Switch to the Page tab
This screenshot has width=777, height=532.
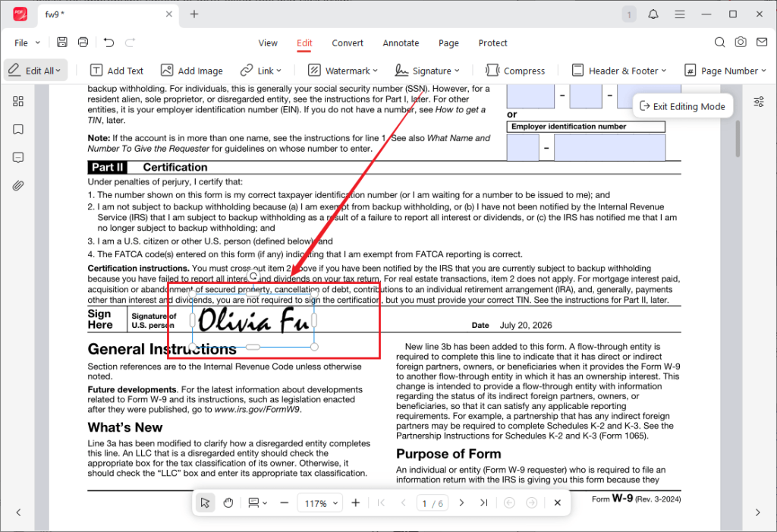(x=448, y=43)
